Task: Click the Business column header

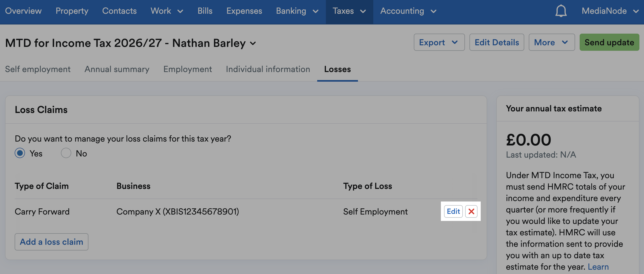Action: 133,186
